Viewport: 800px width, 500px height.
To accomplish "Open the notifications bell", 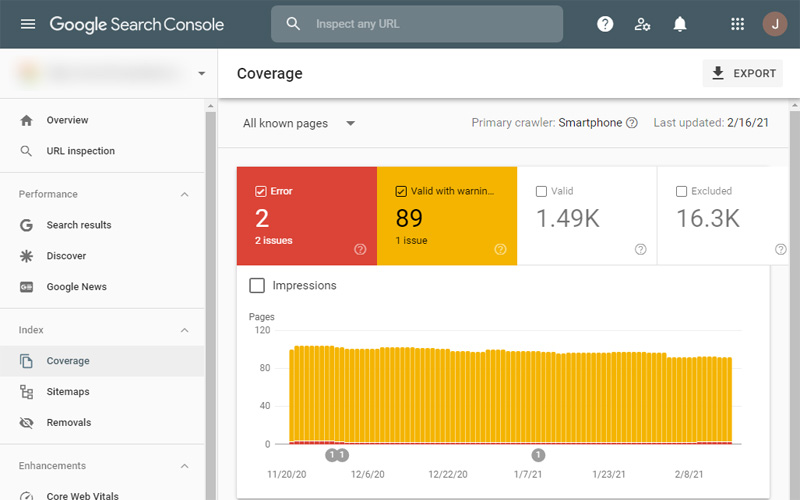I will [680, 24].
